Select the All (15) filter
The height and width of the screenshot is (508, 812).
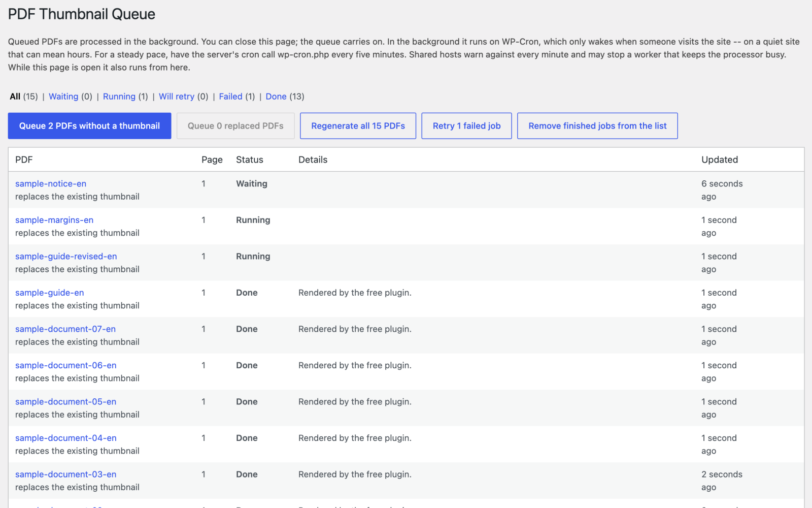23,97
